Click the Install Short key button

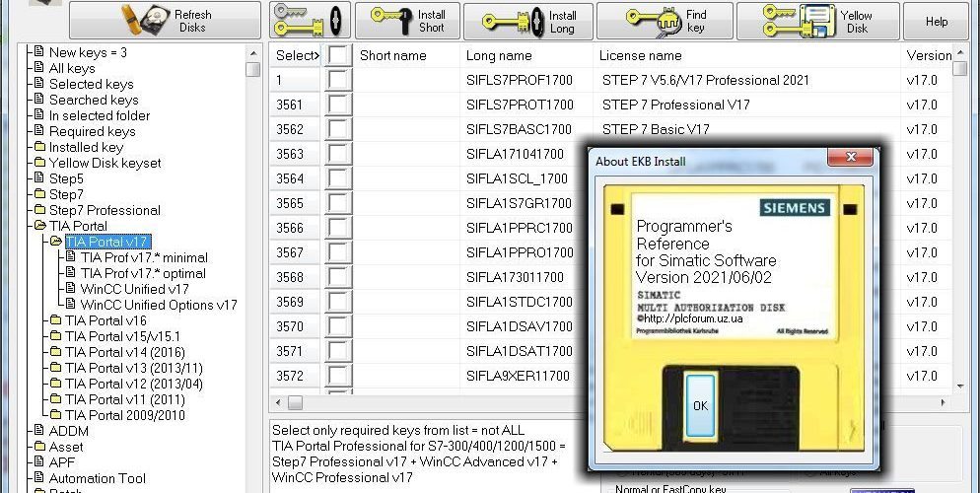tap(402, 21)
